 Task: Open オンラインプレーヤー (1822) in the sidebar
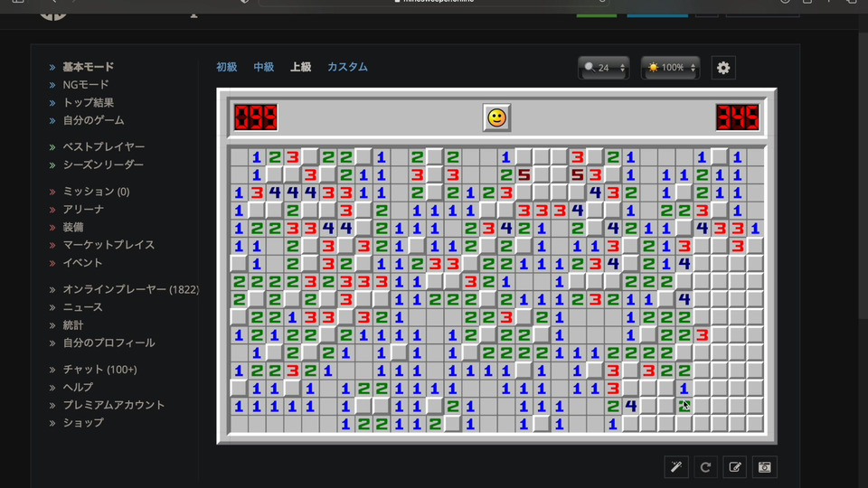[130, 289]
